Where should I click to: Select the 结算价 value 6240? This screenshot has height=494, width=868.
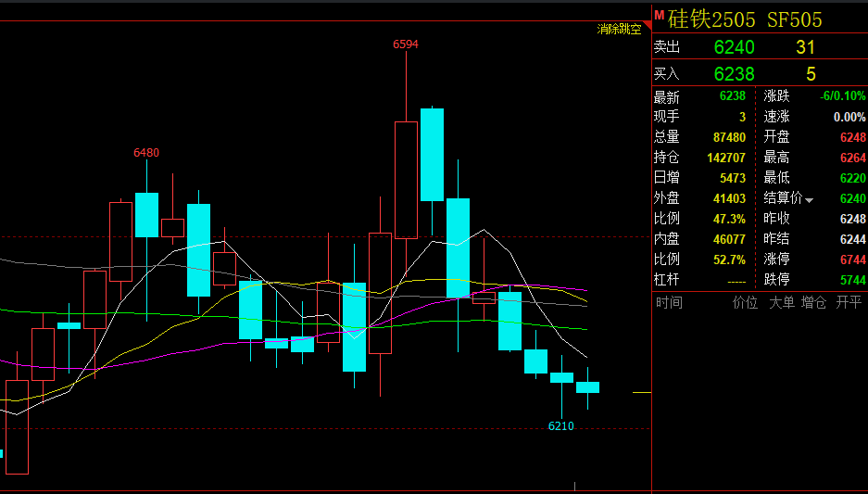tap(853, 198)
